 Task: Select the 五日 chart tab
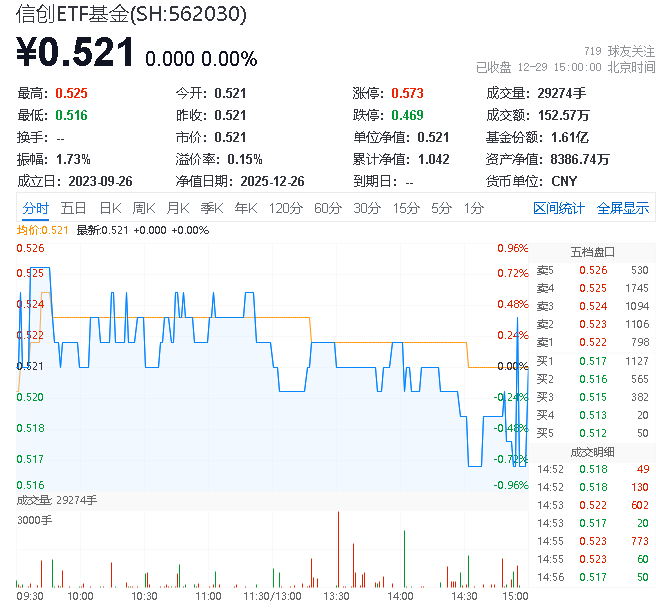click(x=73, y=208)
